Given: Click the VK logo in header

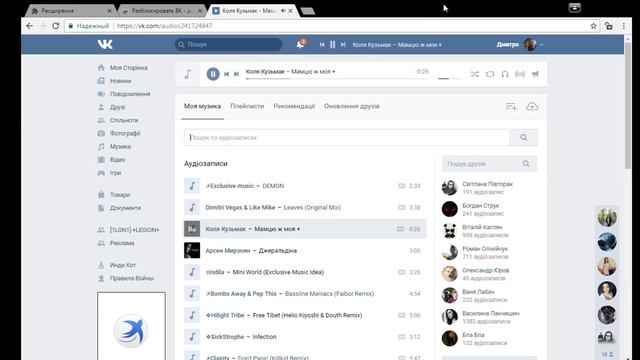Looking at the screenshot, I should (105, 44).
